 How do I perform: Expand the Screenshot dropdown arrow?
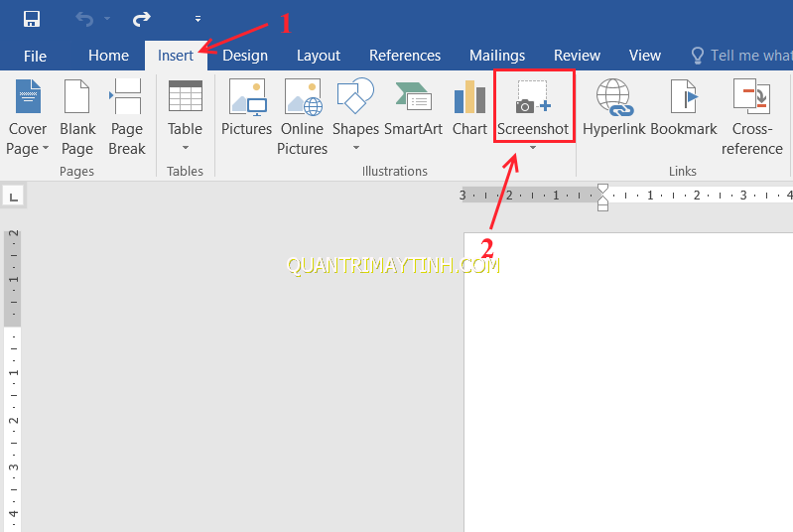tap(533, 148)
